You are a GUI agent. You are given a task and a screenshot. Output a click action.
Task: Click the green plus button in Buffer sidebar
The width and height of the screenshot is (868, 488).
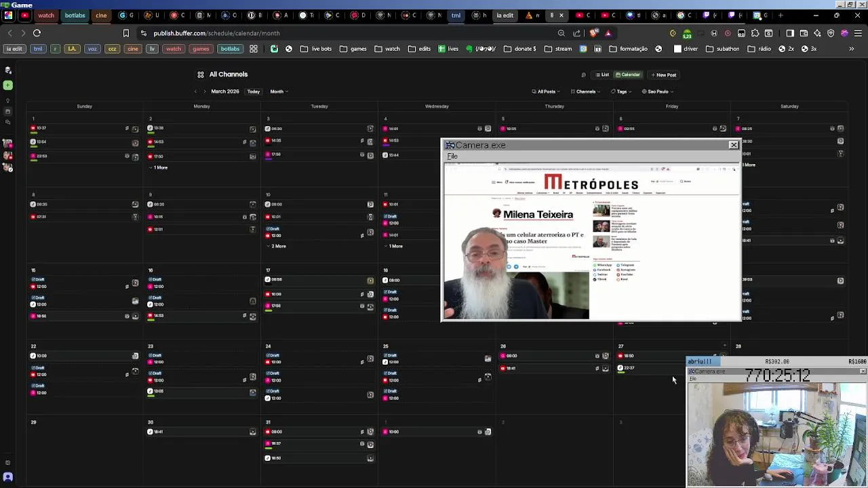(x=7, y=85)
